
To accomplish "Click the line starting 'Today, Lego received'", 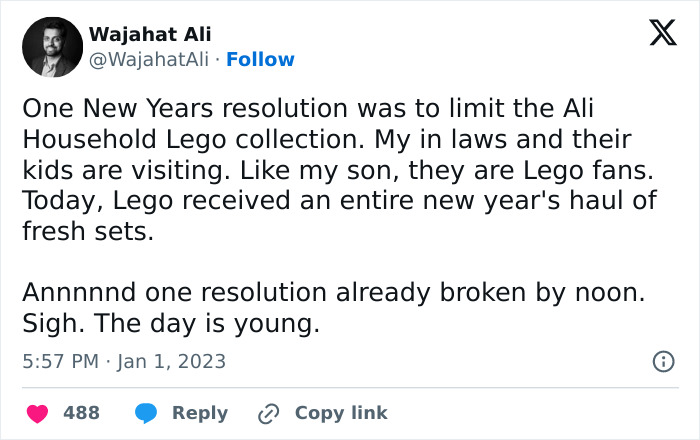I will (x=339, y=200).
